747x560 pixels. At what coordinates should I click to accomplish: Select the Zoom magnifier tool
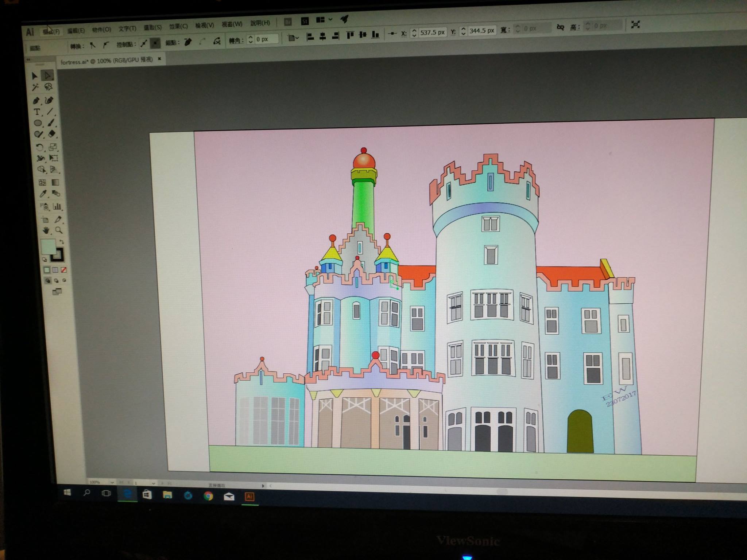[x=58, y=230]
